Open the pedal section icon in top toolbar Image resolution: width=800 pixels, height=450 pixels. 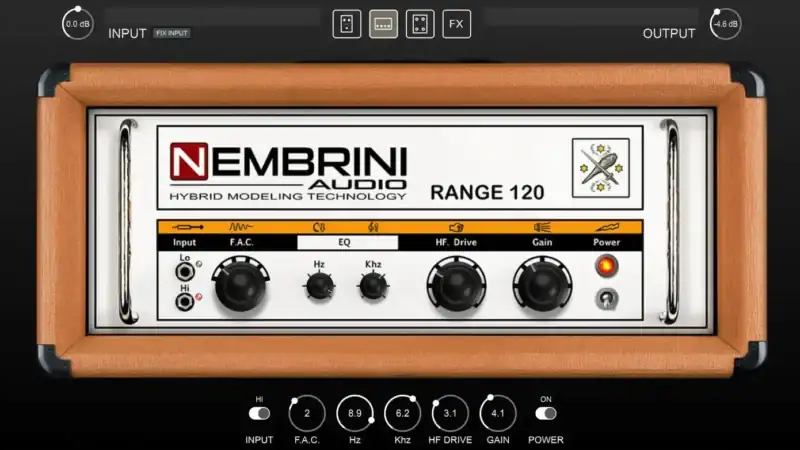(x=346, y=24)
